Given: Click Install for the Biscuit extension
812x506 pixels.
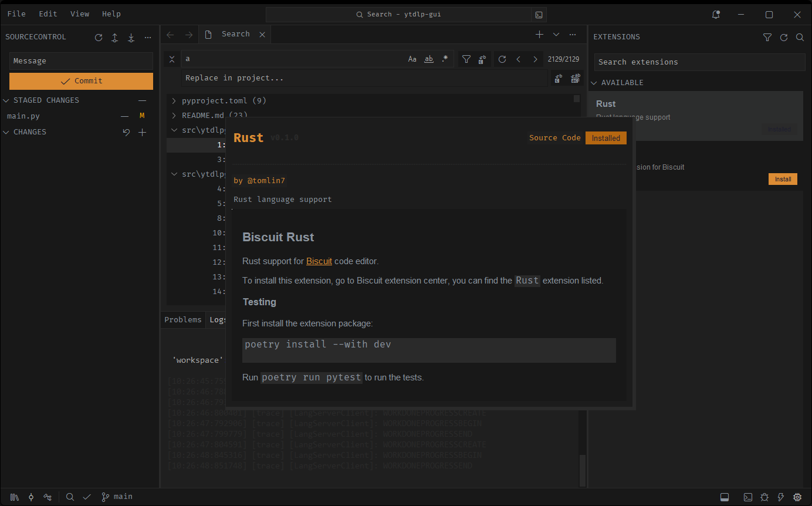Looking at the screenshot, I should 783,179.
